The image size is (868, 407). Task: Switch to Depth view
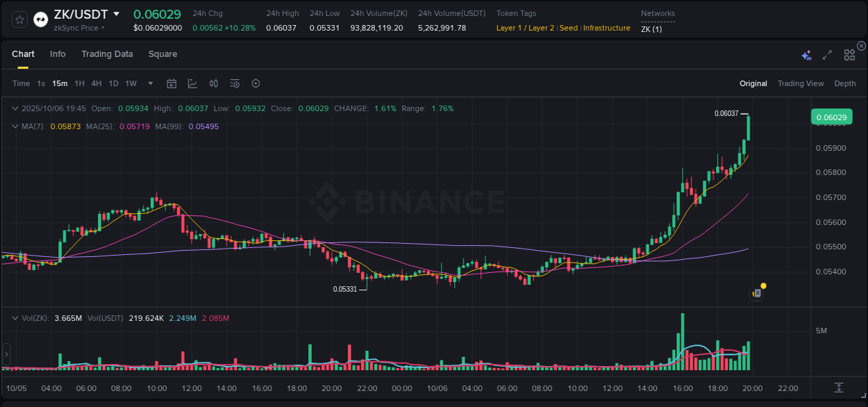[x=845, y=83]
